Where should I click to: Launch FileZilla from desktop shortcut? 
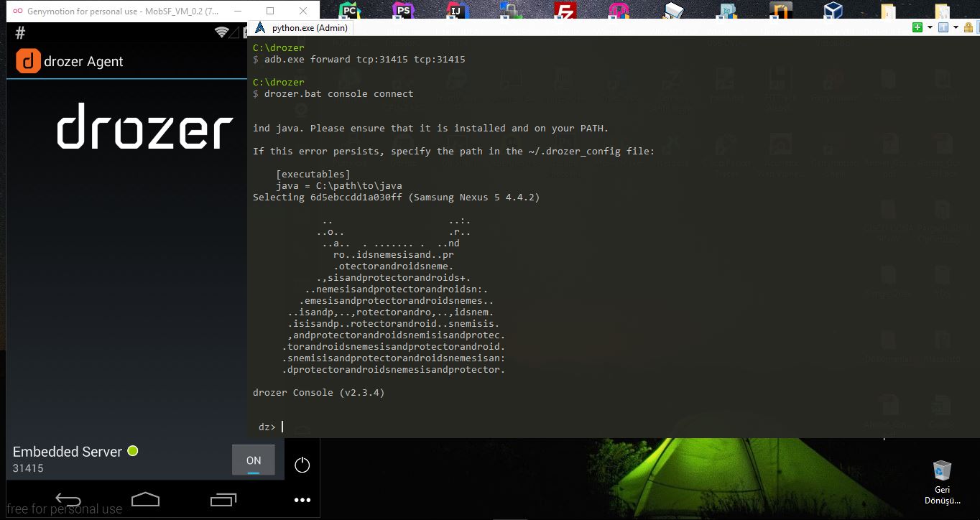tap(566, 12)
